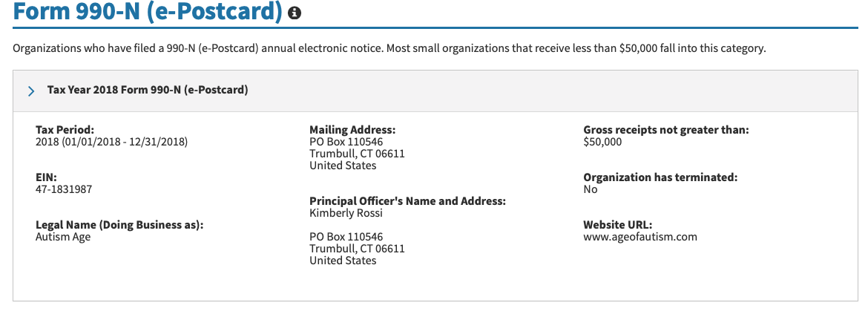Viewport: 868px width, 314px height.
Task: Click the Form 990-N (e-Postcard) page heading
Action: click(148, 12)
